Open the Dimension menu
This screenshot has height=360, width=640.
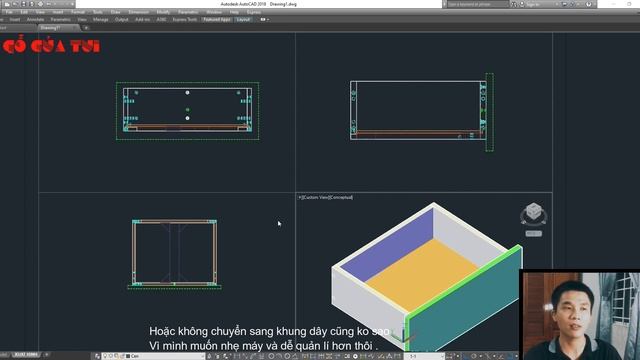pos(138,12)
